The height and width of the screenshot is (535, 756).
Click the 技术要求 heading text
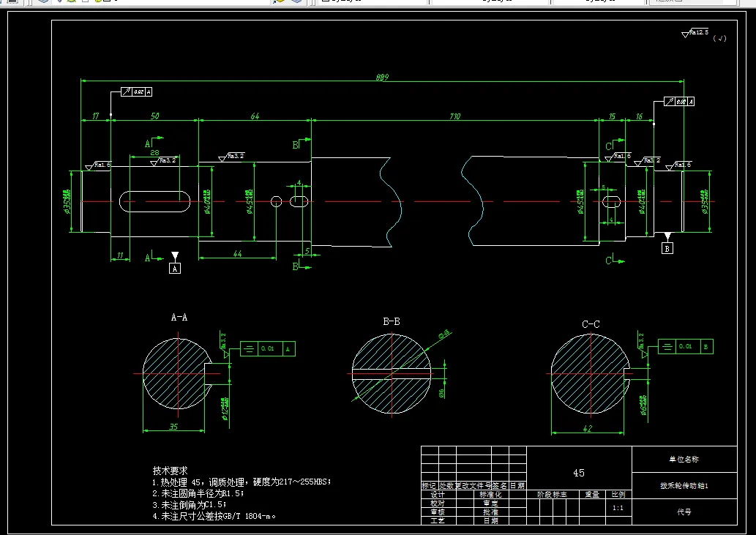click(x=170, y=471)
